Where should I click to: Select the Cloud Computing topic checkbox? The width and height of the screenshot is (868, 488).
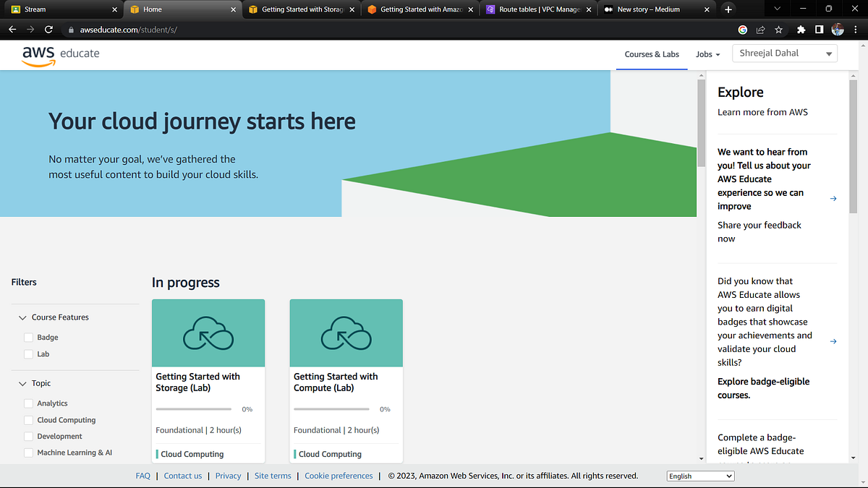28,419
